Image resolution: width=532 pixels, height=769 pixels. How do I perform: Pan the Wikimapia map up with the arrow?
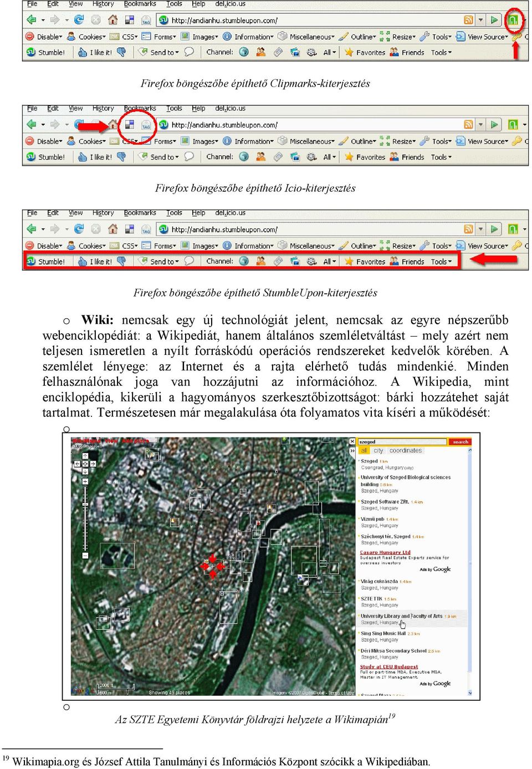pyautogui.click(x=85, y=455)
